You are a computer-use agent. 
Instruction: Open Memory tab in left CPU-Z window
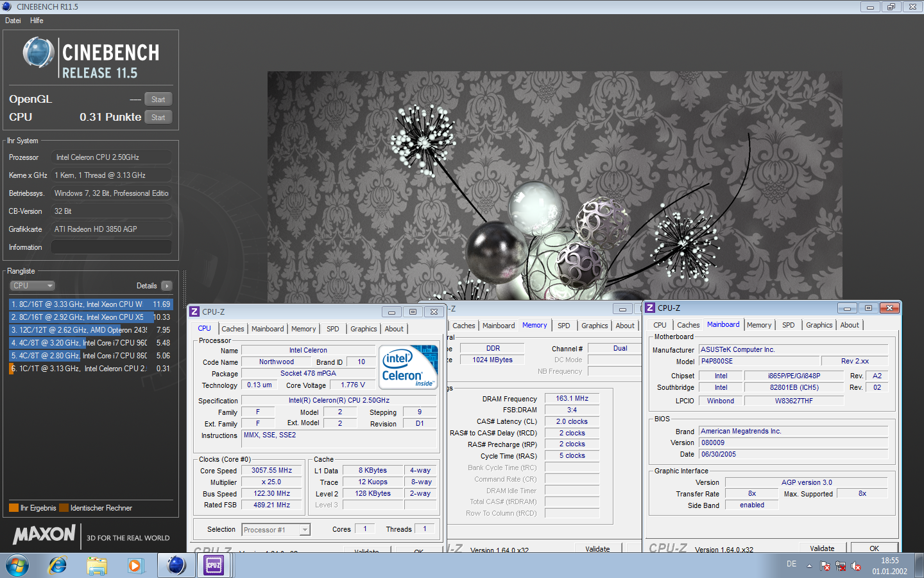coord(304,329)
